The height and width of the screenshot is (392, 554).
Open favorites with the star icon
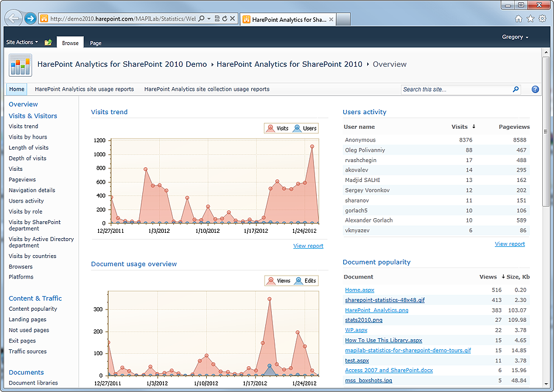click(x=531, y=19)
